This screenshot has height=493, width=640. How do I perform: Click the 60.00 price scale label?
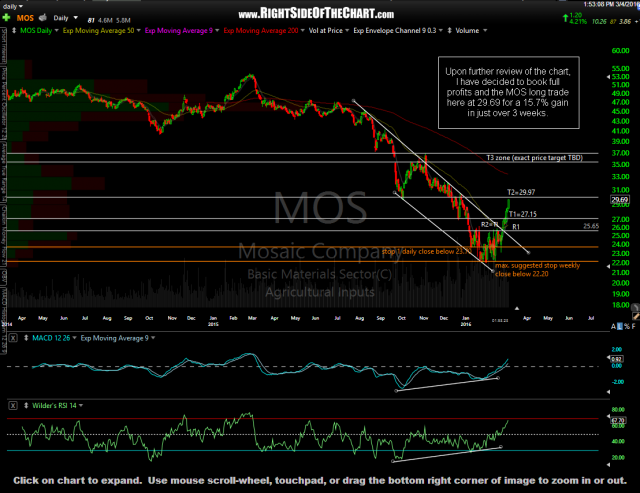pyautogui.click(x=620, y=51)
